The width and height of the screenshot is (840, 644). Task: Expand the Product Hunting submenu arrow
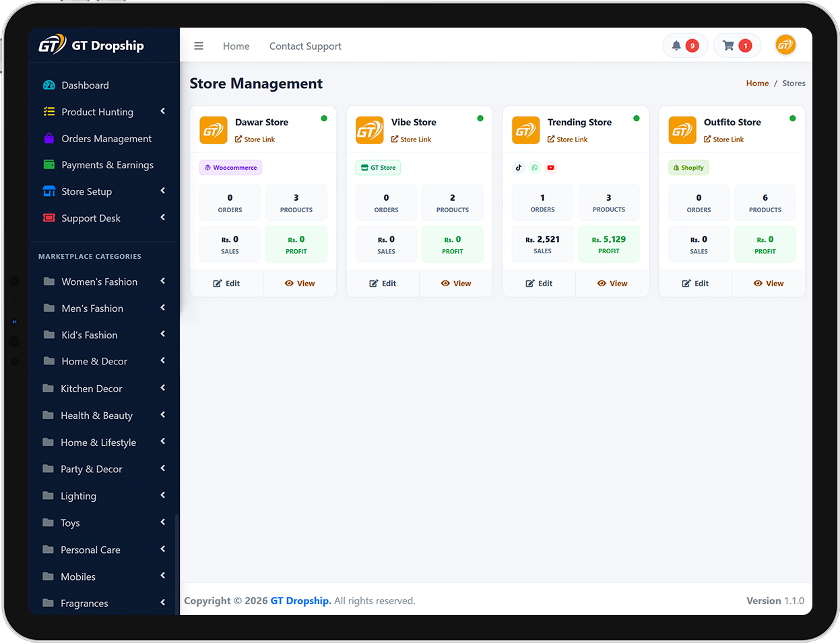pos(163,111)
